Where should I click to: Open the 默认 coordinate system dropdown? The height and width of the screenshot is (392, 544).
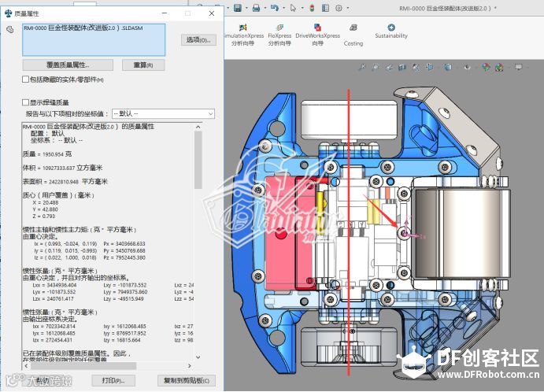coord(163,114)
